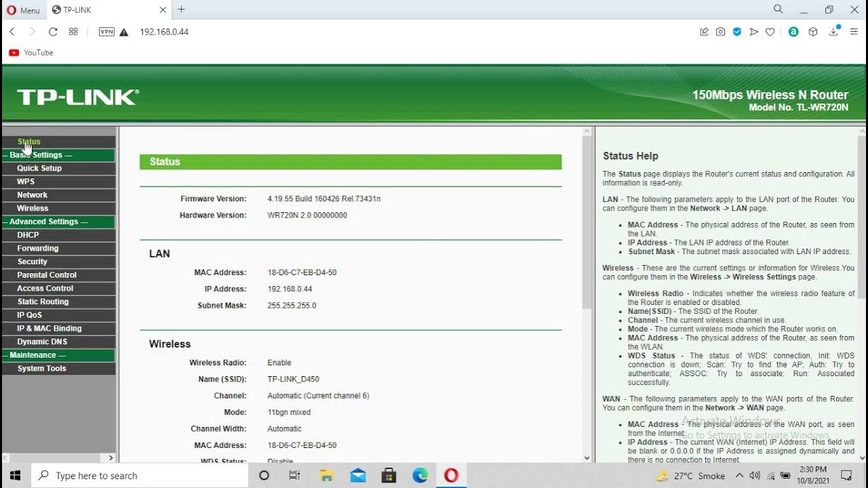Screen dimensions: 868x488
Task: Open Task View on taskbar
Action: [294, 476]
